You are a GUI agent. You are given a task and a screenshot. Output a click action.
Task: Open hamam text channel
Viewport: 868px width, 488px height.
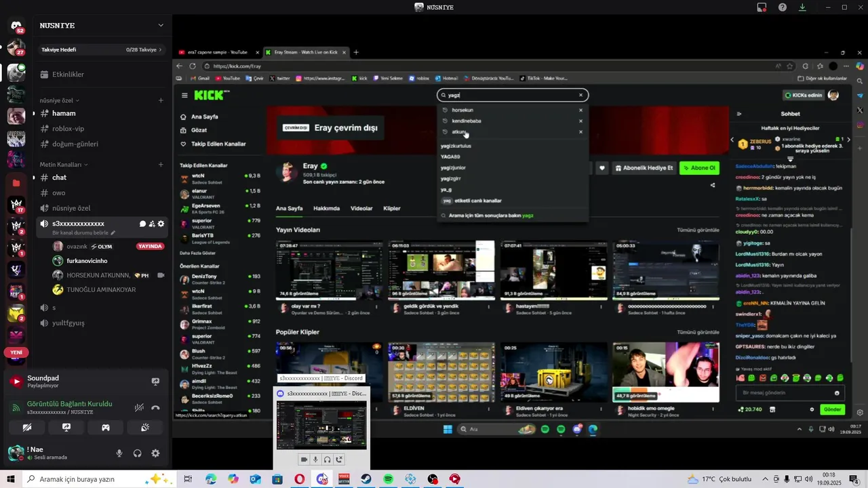pos(100,113)
